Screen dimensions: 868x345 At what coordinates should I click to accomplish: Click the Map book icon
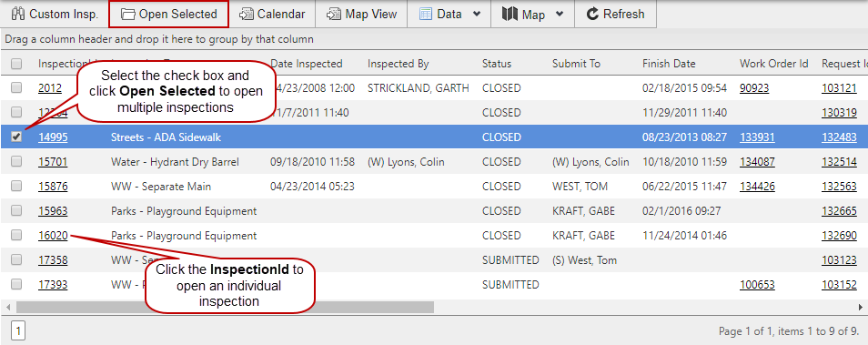[x=510, y=15]
